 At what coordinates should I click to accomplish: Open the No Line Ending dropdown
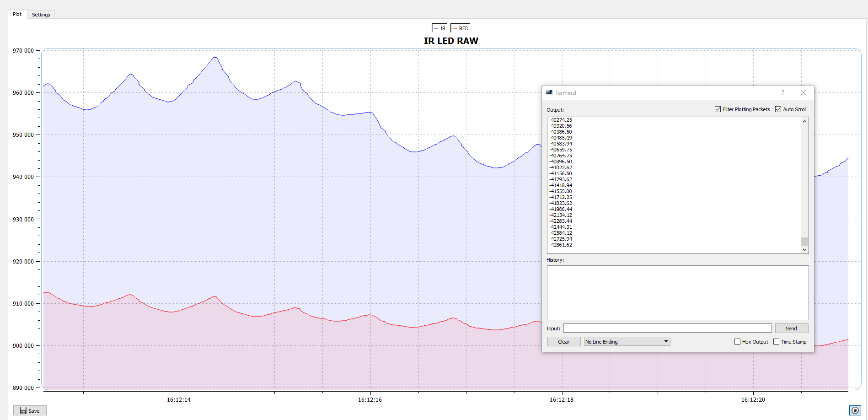(627, 342)
